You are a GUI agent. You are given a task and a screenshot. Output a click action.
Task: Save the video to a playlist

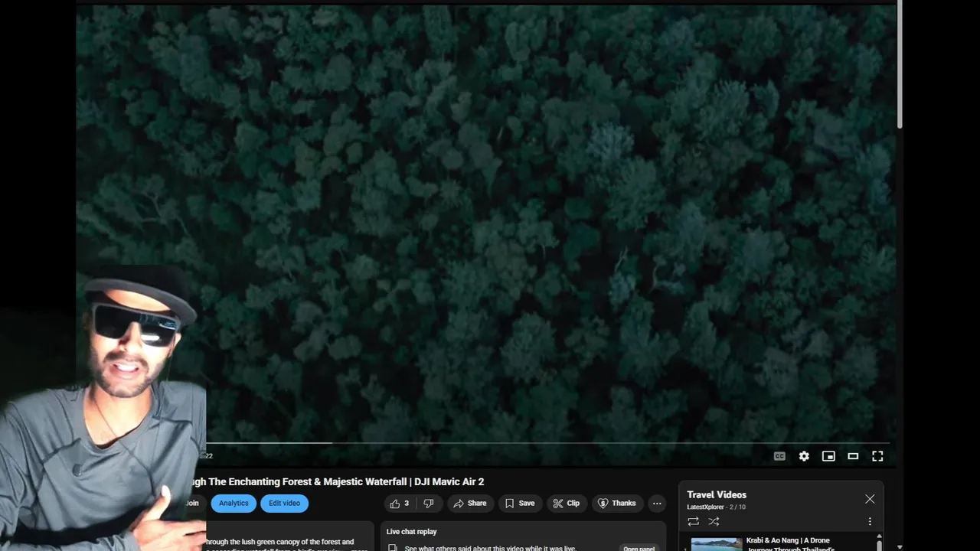519,504
